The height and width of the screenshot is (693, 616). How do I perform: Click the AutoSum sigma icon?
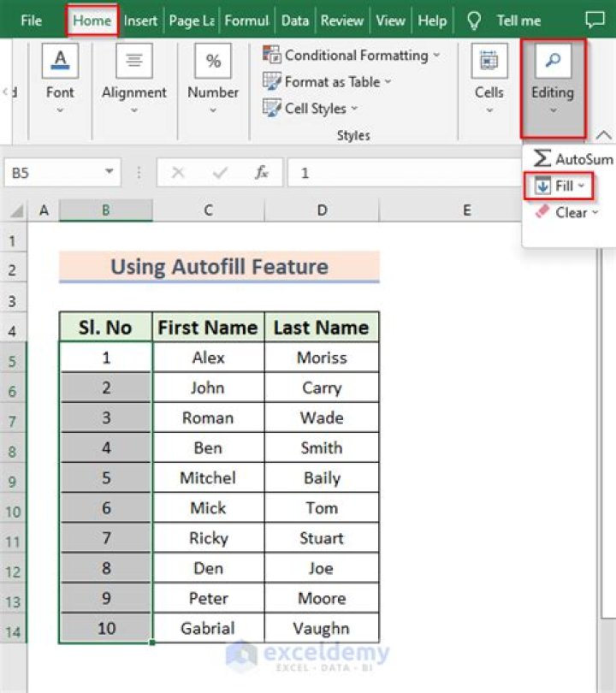(542, 158)
